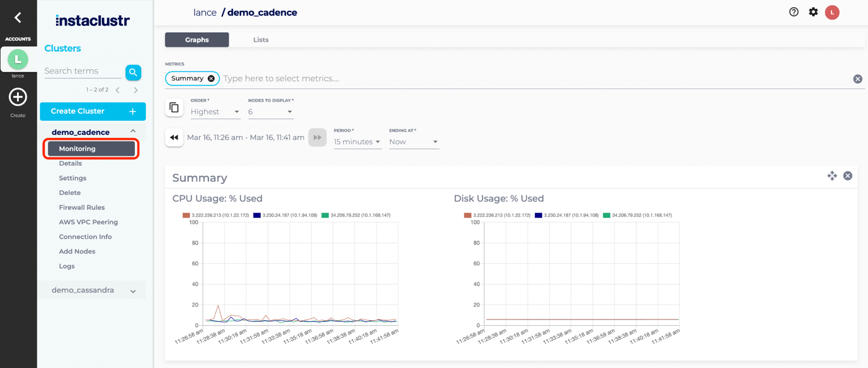Screen dimensions: 868x368
Task: Open the Order dropdown showing Highest
Action: [x=215, y=112]
